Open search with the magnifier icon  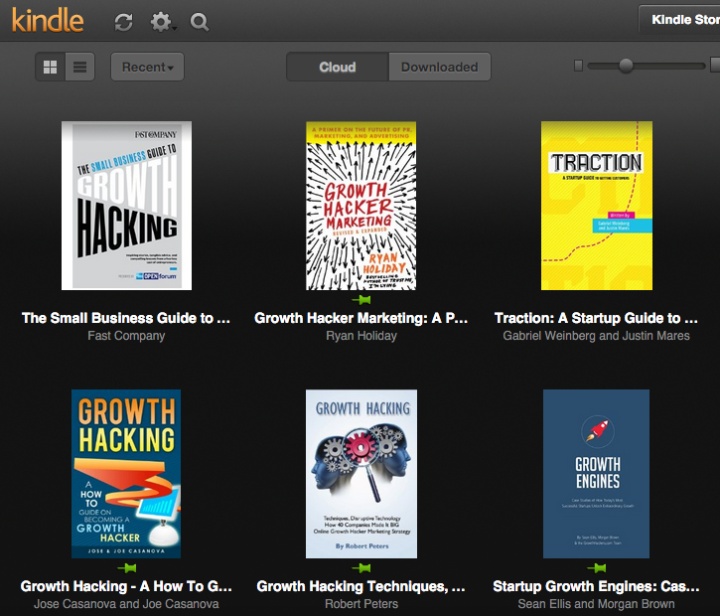200,22
